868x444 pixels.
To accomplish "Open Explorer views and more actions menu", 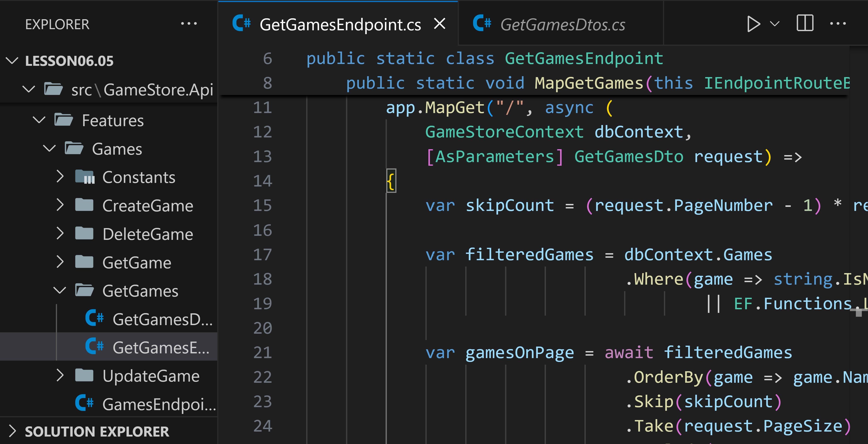I will (x=189, y=24).
